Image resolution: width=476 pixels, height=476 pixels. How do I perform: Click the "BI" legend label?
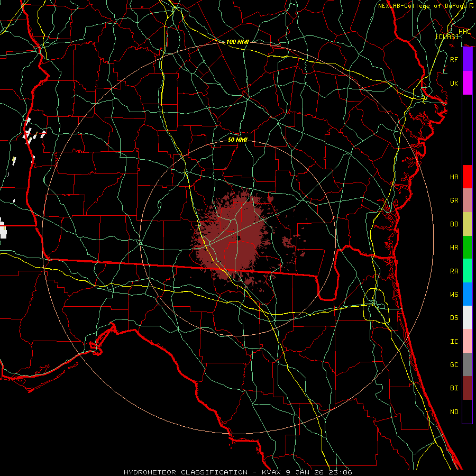pos(454,388)
